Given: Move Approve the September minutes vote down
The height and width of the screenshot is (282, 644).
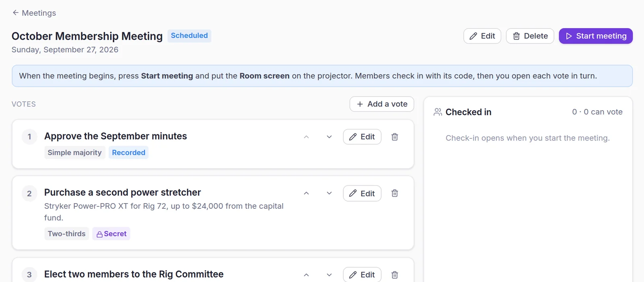Looking at the screenshot, I should pyautogui.click(x=329, y=137).
